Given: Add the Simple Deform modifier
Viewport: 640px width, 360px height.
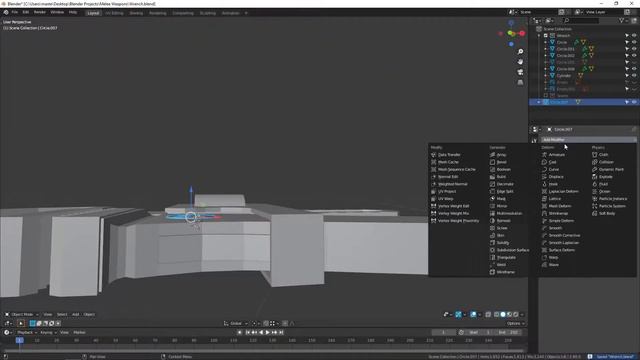Looking at the screenshot, I should (558, 221).
